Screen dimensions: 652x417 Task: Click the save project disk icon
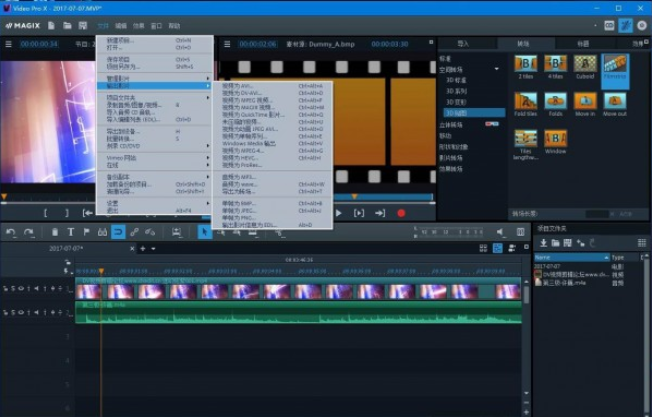pos(83,24)
